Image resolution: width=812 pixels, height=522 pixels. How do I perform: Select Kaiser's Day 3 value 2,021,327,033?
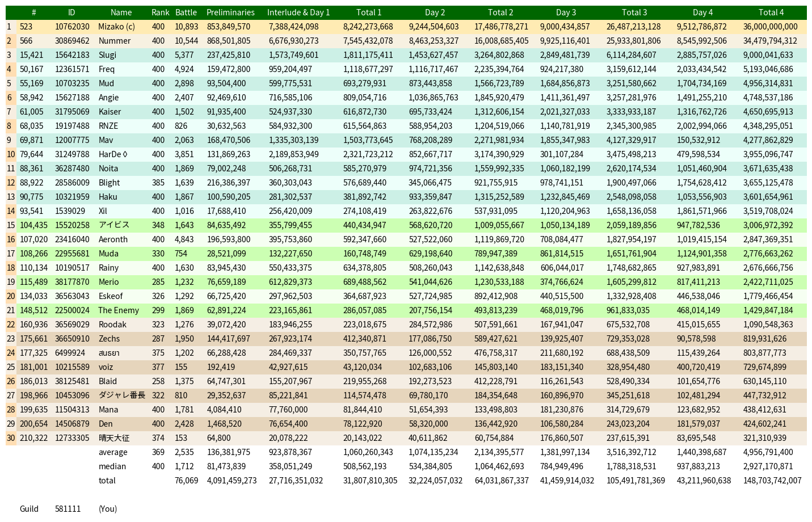(x=565, y=112)
